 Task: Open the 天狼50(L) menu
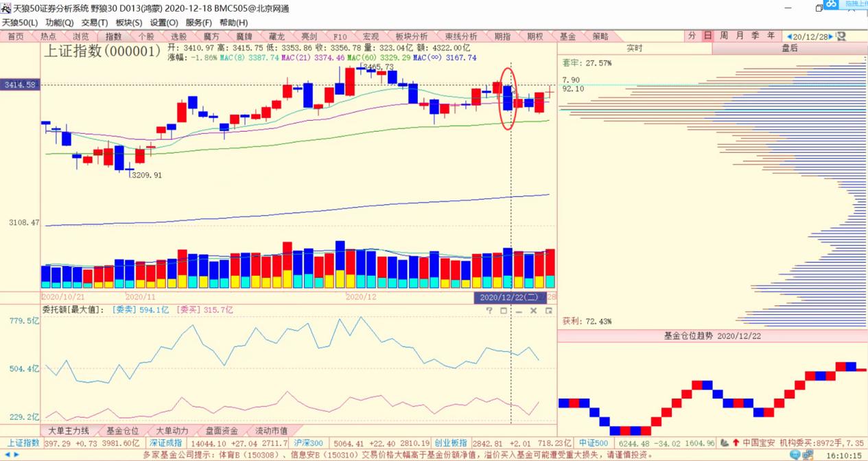[19, 23]
